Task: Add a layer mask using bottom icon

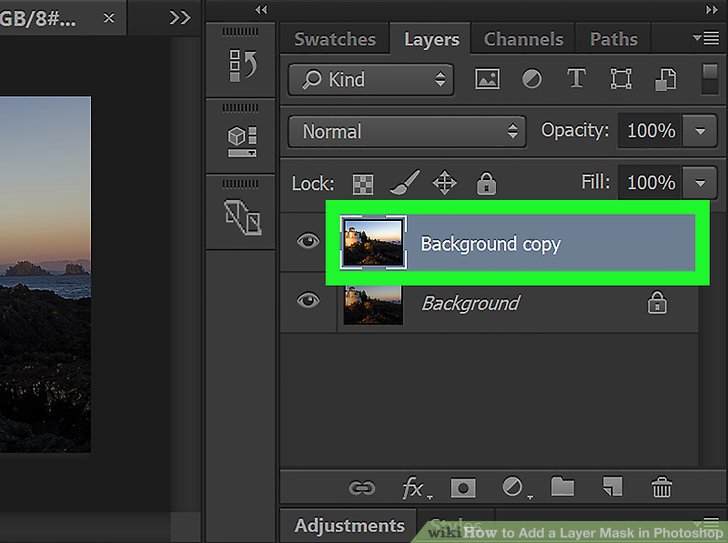Action: (462, 488)
